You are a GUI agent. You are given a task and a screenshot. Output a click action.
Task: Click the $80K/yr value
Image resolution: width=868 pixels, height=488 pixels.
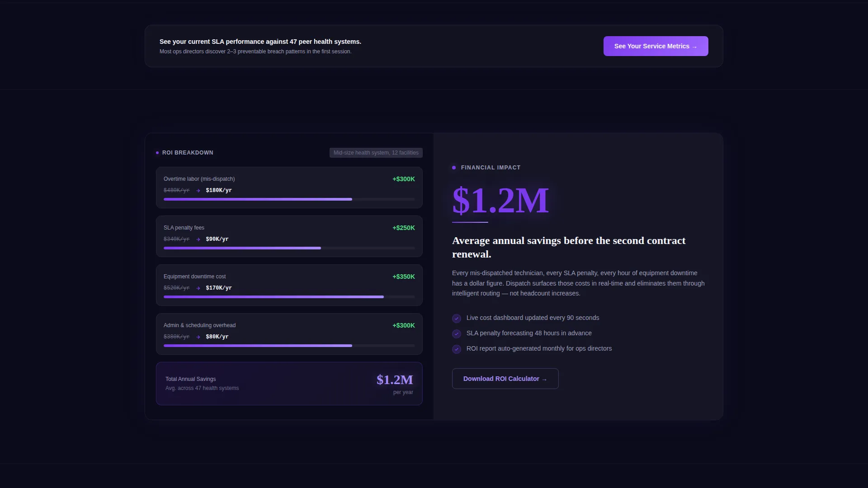point(217,337)
